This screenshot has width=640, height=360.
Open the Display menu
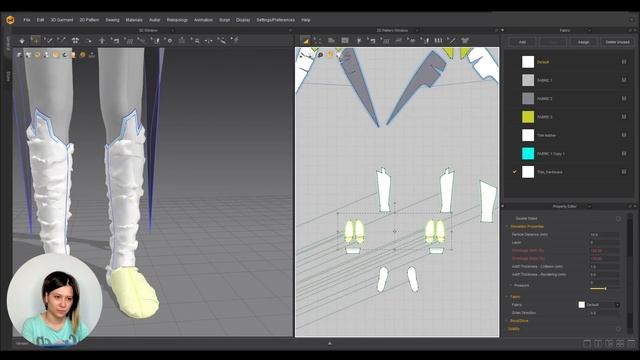click(x=243, y=20)
